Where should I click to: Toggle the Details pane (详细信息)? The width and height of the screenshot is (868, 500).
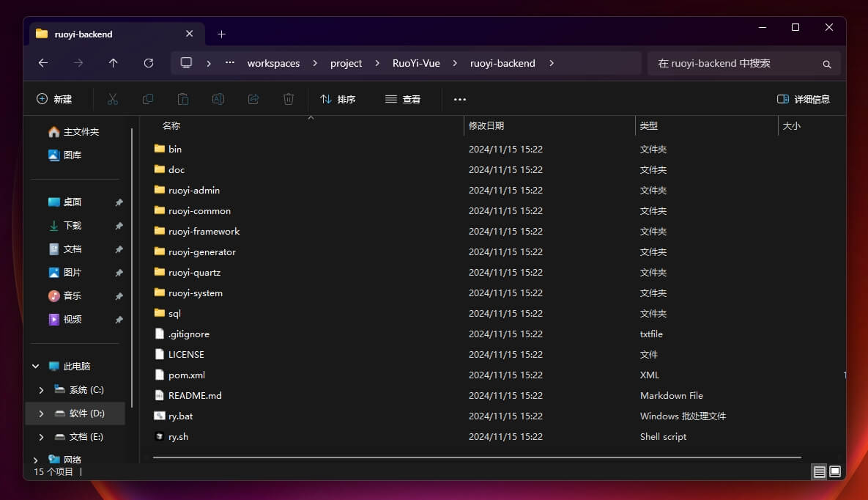tap(804, 99)
